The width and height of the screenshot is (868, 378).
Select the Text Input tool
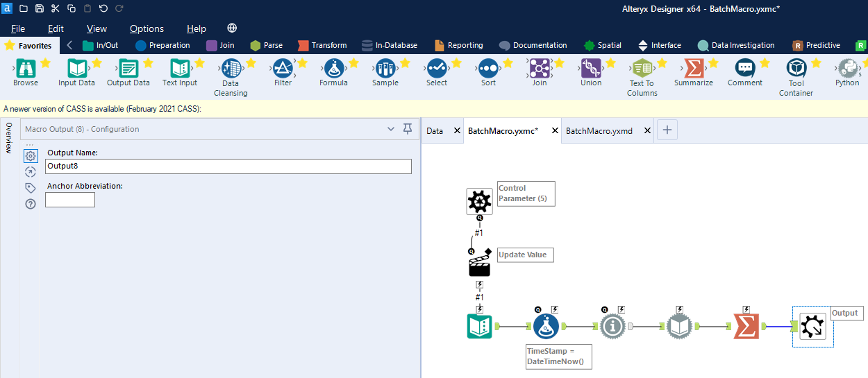tap(180, 68)
